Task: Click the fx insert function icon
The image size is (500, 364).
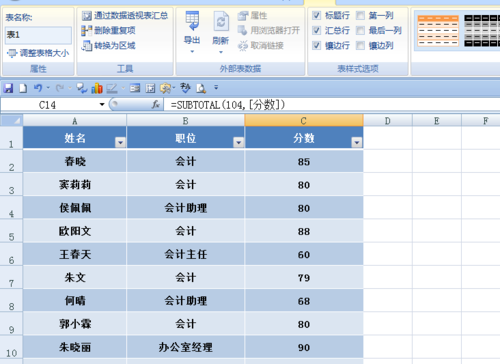Action: click(x=155, y=105)
